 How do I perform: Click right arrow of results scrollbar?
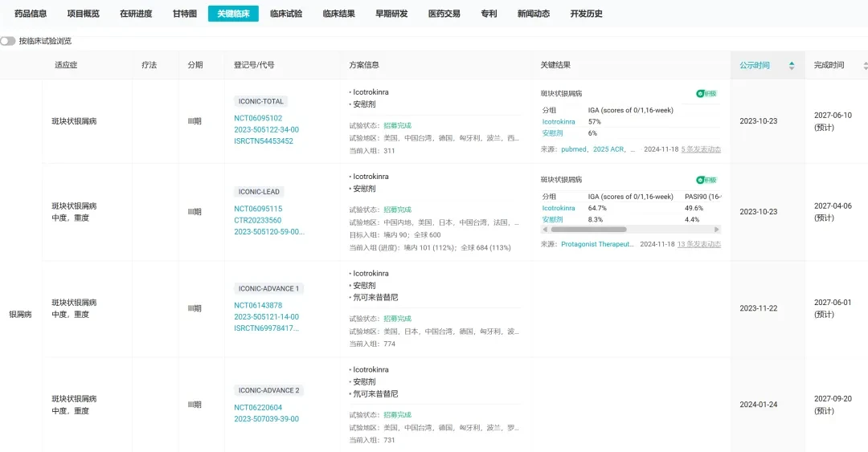(716, 229)
